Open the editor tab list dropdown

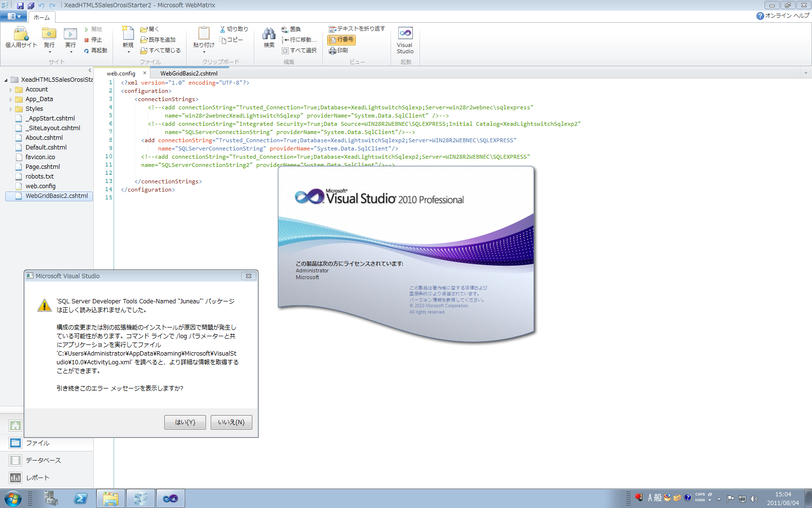pyautogui.click(x=806, y=73)
